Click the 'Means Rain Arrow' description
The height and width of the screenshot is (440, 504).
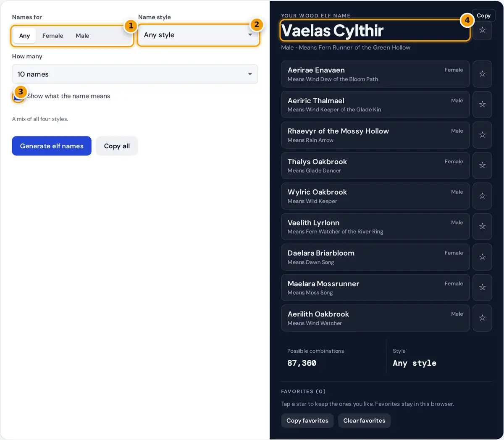pos(310,140)
